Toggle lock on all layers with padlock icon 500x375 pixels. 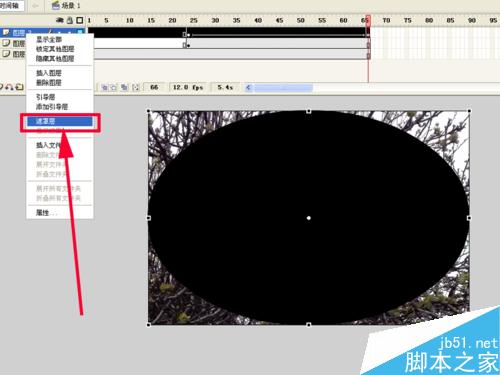click(x=70, y=20)
